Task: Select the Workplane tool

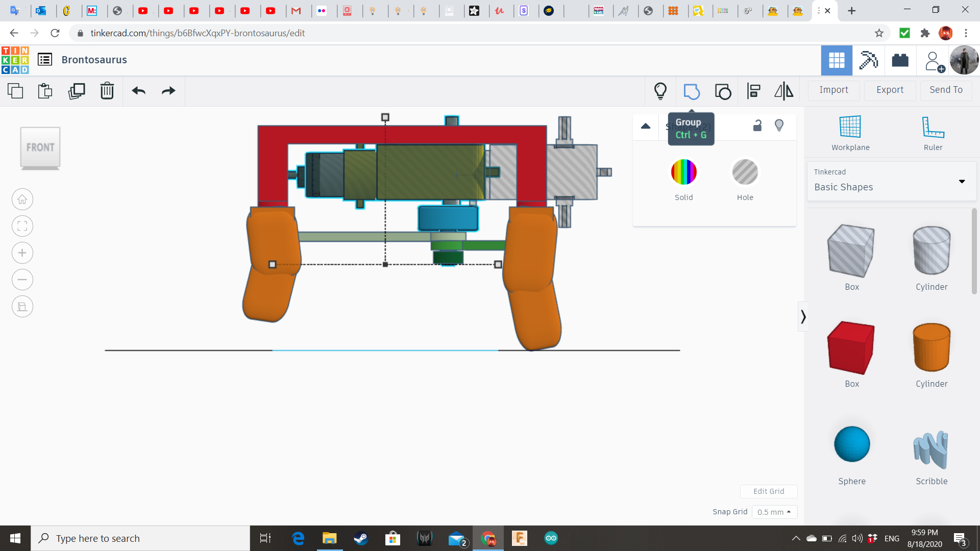Action: point(850,132)
